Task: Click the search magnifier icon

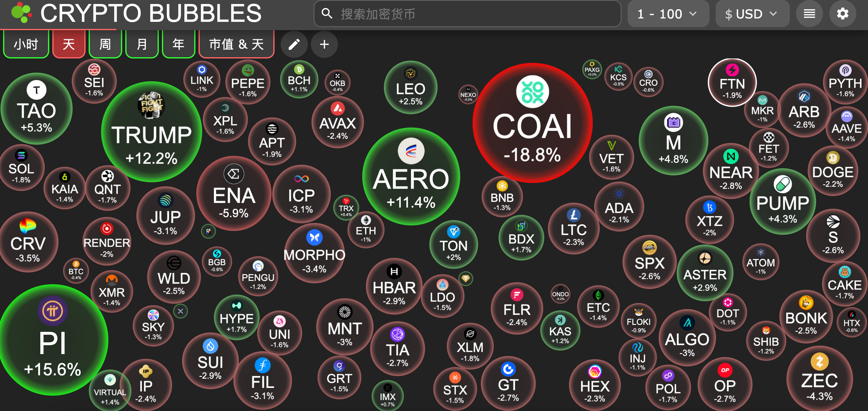Action: 327,14
